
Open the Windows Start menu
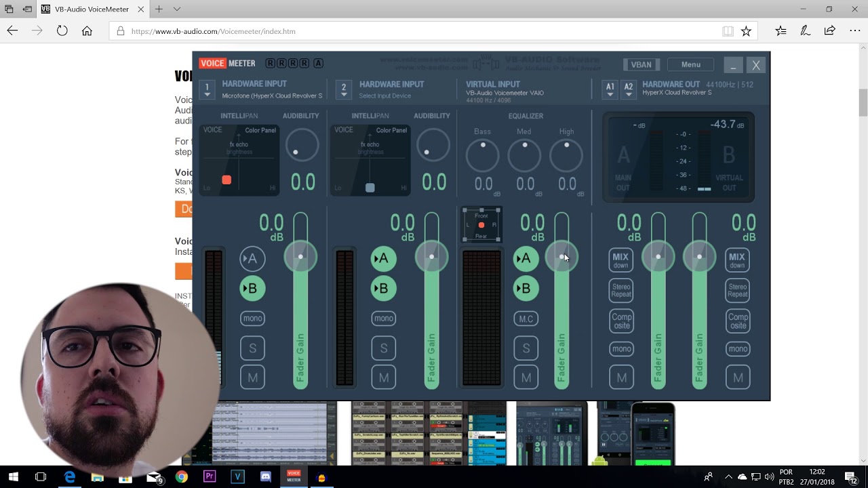[13, 477]
